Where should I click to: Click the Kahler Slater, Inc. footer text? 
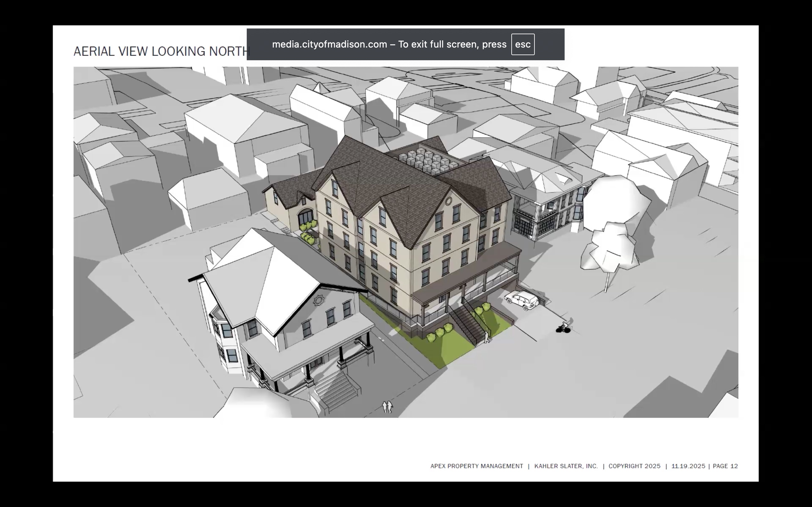566,466
